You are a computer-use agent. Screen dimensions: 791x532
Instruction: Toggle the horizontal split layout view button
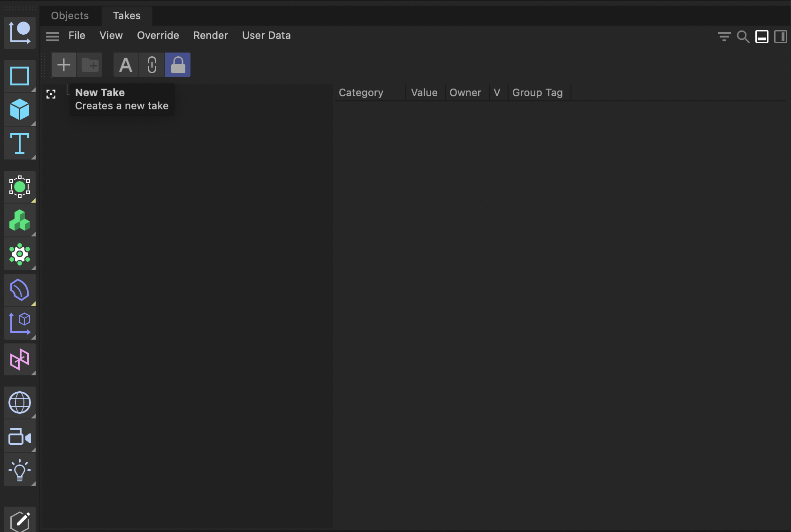[x=761, y=36]
